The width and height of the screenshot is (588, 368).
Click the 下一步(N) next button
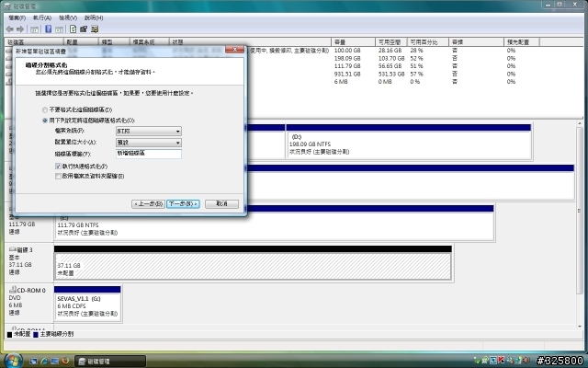(183, 203)
